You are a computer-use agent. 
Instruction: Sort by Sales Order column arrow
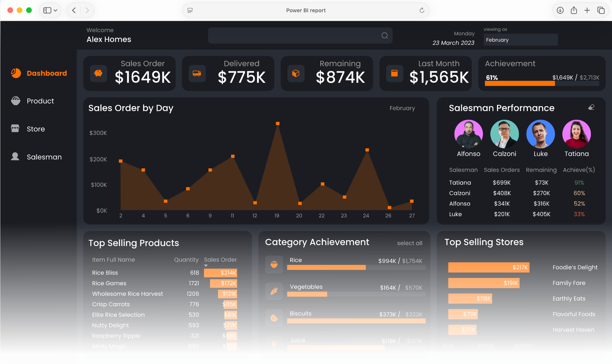pos(206,266)
